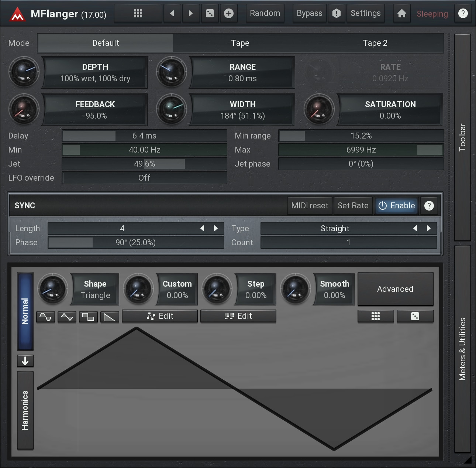The height and width of the screenshot is (468, 476).
Task: Open the presets grid icon in the title bar
Action: click(x=138, y=14)
